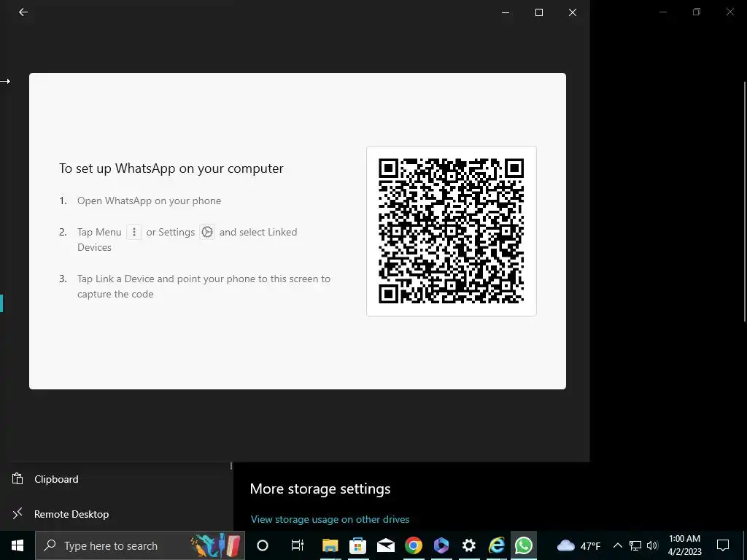Image resolution: width=747 pixels, height=560 pixels.
Task: Click search box colorful illustration icon
Action: (215, 545)
